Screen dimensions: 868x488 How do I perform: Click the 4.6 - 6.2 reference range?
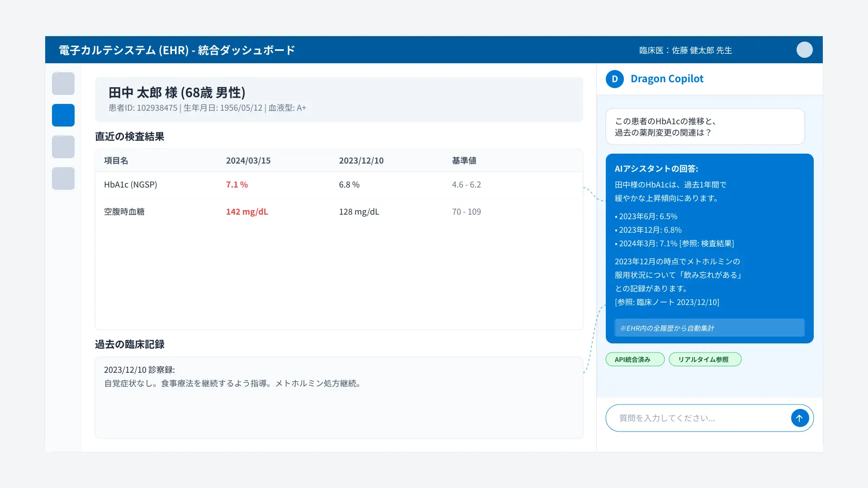pyautogui.click(x=467, y=184)
